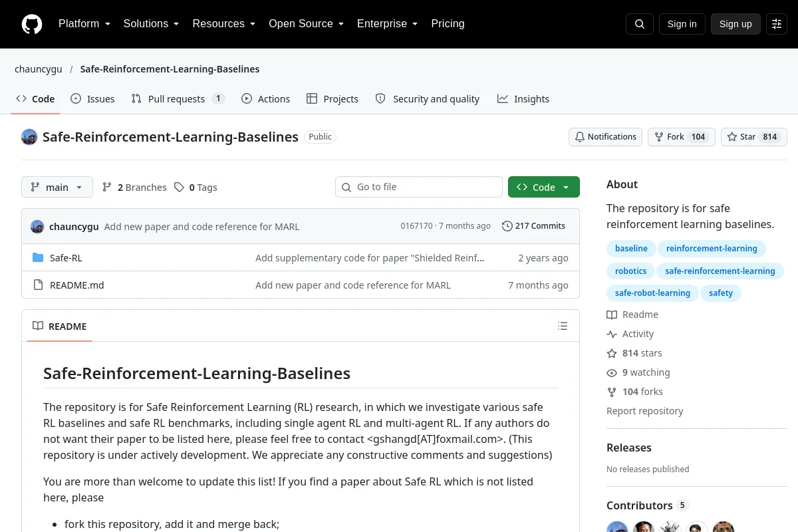Click the Go to file search field
798x532 pixels.
click(419, 187)
